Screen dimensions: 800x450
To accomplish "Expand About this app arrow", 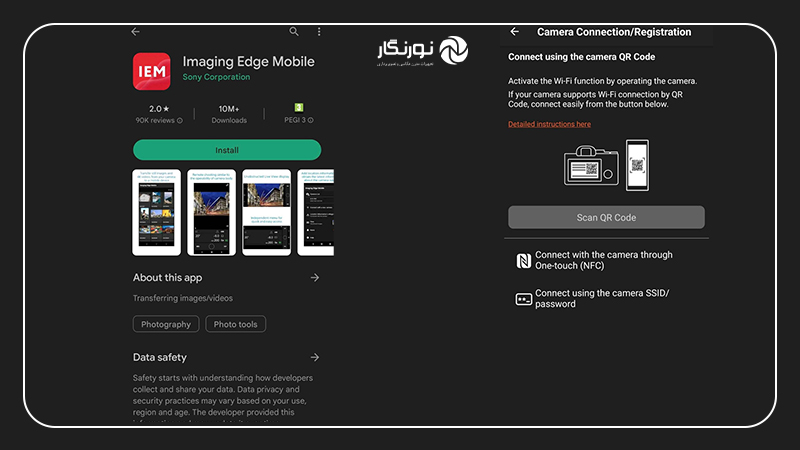I will tap(315, 278).
